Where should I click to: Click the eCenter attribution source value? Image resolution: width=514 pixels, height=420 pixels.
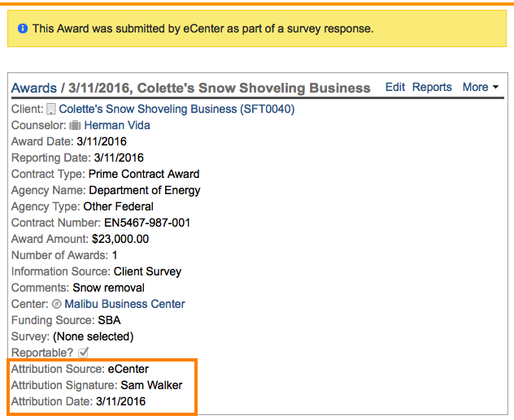(x=128, y=369)
